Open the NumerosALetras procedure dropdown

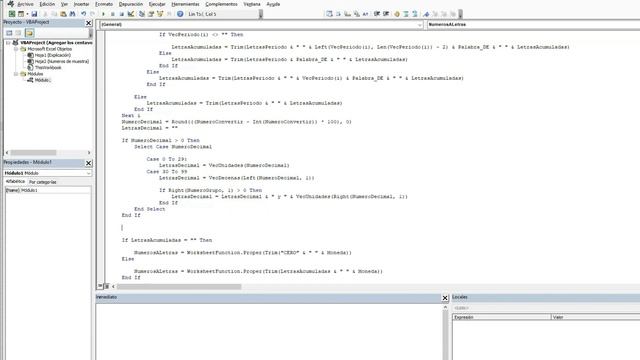coord(533,24)
